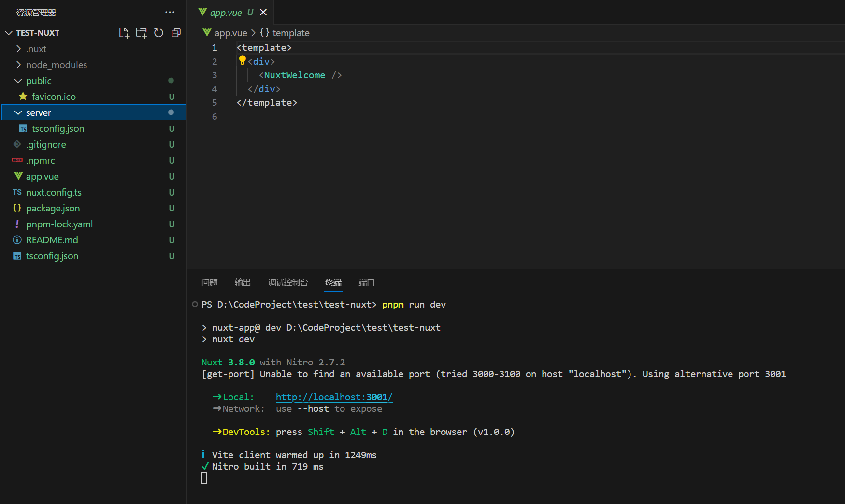Click 'Nuxt 3.8.0' text in terminal
The image size is (845, 504).
coord(228,362)
